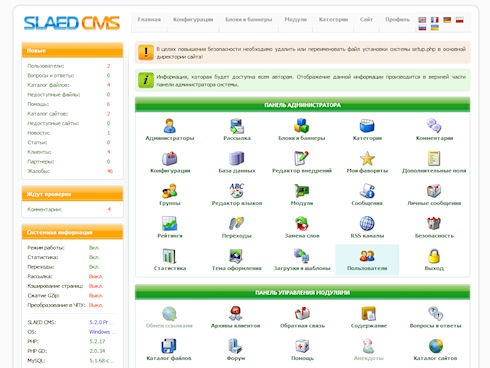This screenshot has width=490, height=368.
Task: Click the PHP version value 5.2.17
Action: [97, 342]
